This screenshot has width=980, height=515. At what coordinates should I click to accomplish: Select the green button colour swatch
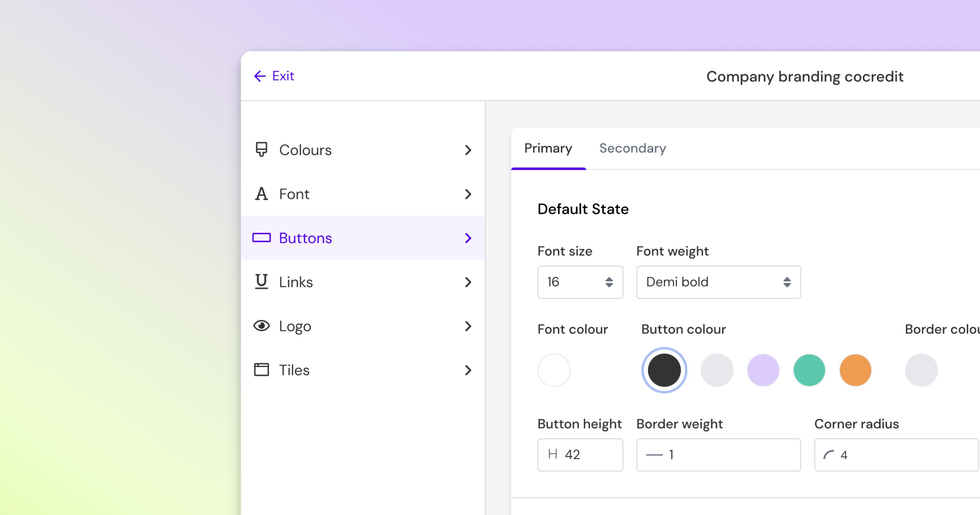[x=809, y=370]
